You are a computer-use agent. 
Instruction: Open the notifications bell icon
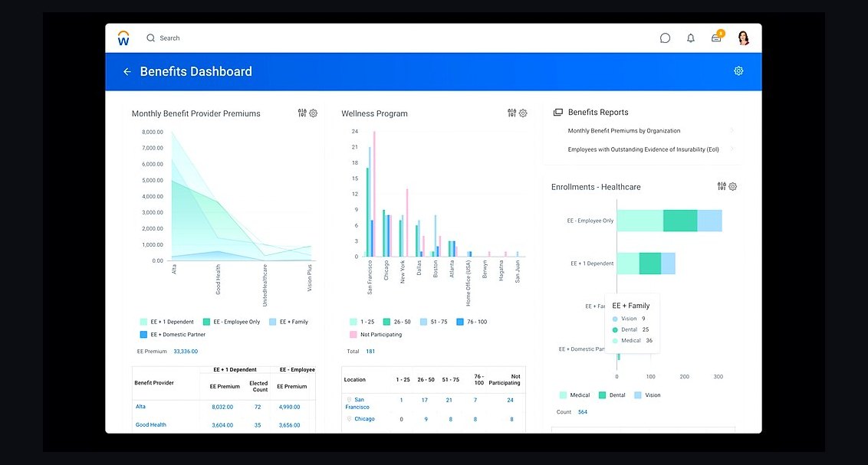pyautogui.click(x=691, y=38)
